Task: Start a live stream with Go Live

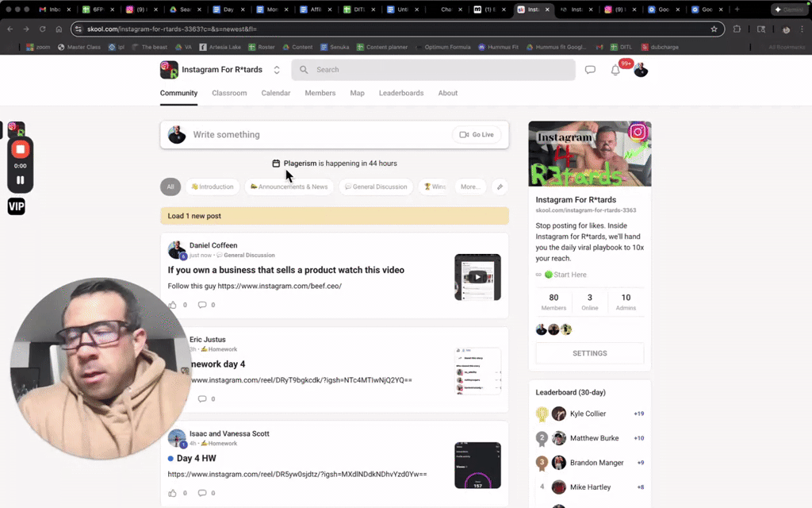Action: coord(477,135)
